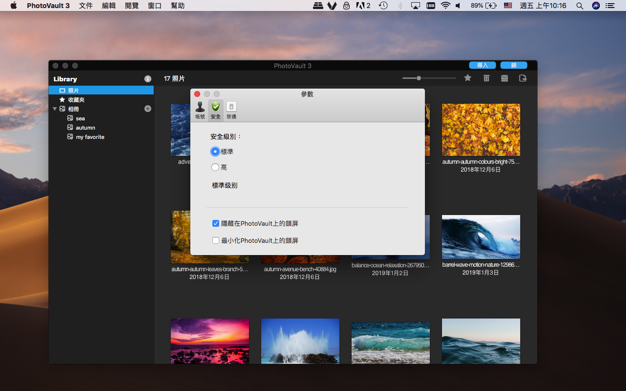Open the Apple menu

(14, 5)
